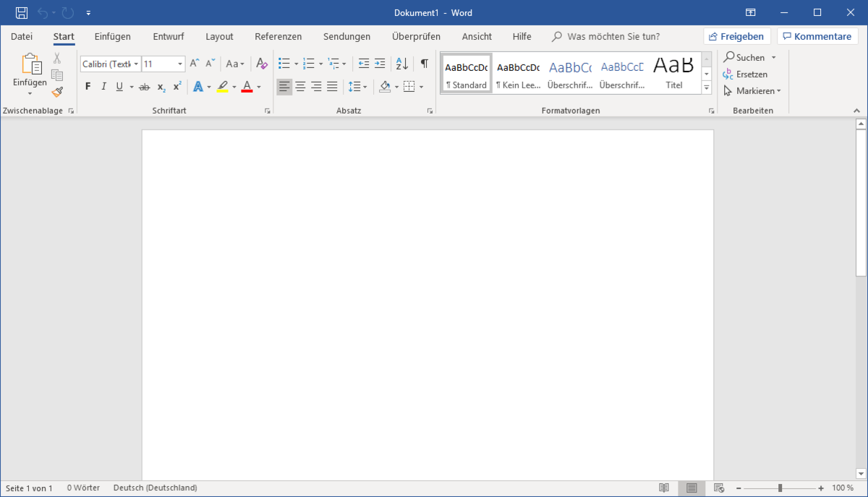Toggle bold formatting with F button
Image resolution: width=868 pixels, height=497 pixels.
pos(88,87)
